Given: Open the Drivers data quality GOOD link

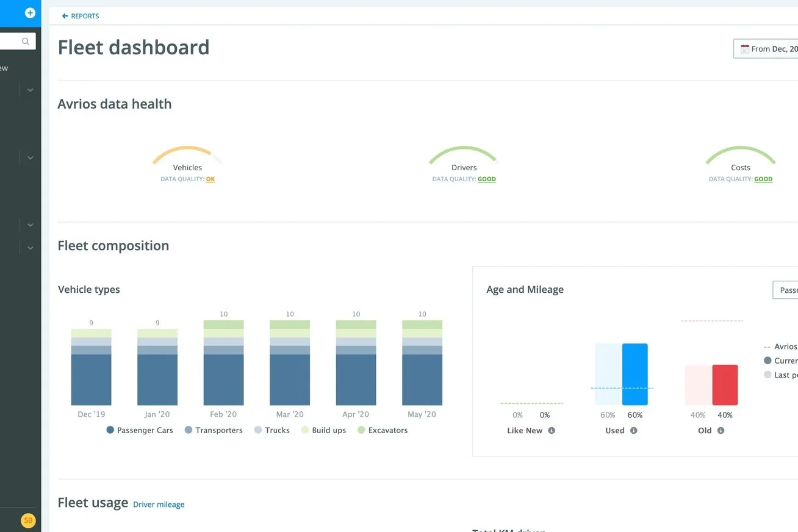Looking at the screenshot, I should point(487,179).
